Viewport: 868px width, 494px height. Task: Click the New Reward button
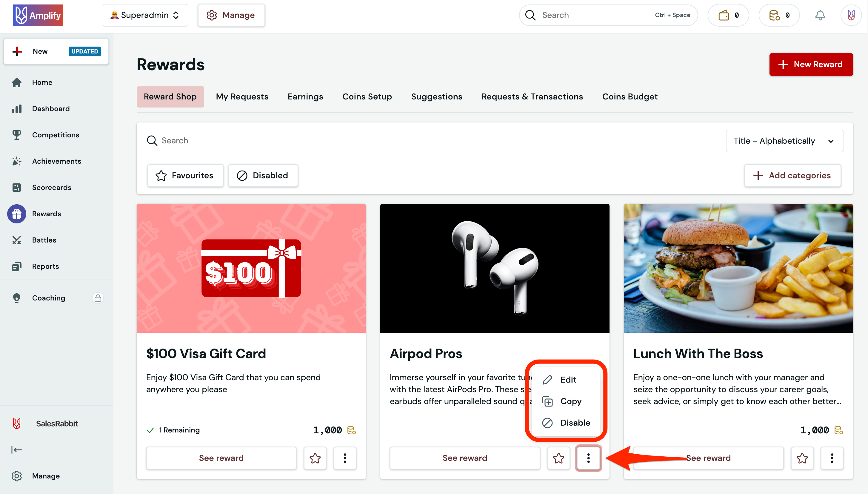(x=811, y=64)
